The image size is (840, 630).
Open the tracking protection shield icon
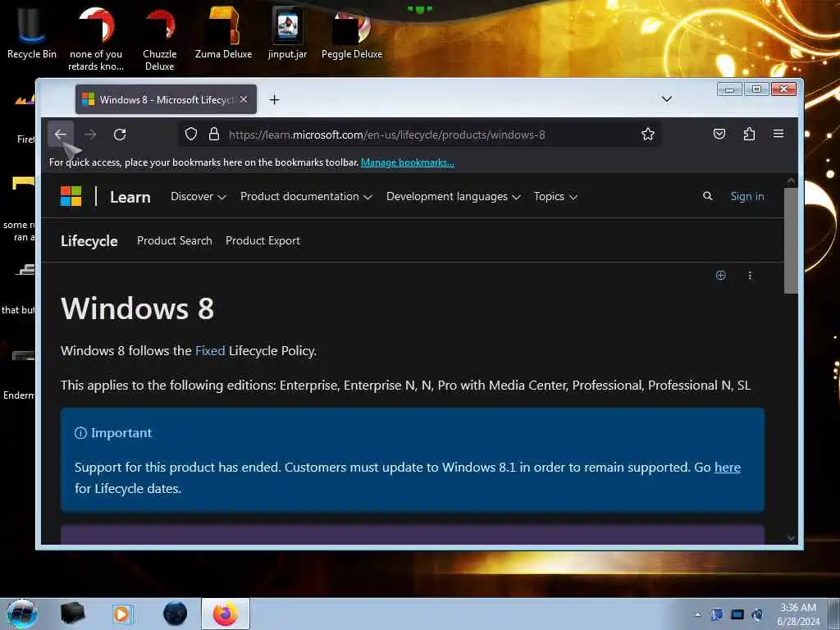pos(190,134)
